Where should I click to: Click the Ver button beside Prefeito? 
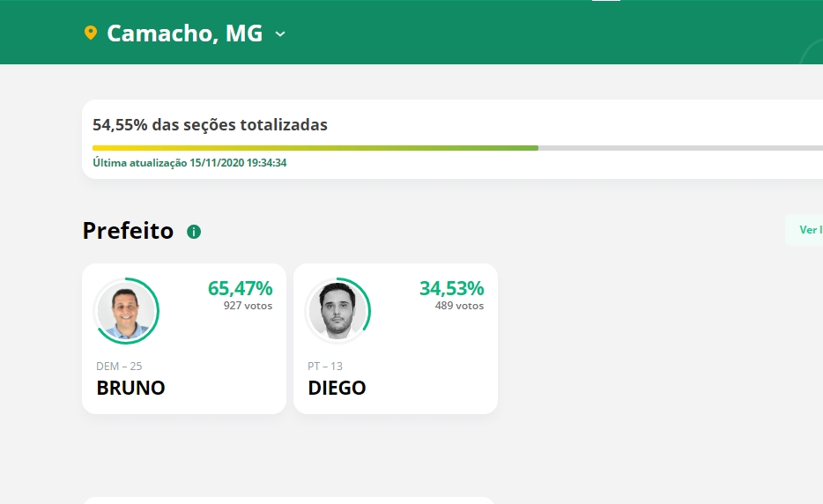pos(804,230)
